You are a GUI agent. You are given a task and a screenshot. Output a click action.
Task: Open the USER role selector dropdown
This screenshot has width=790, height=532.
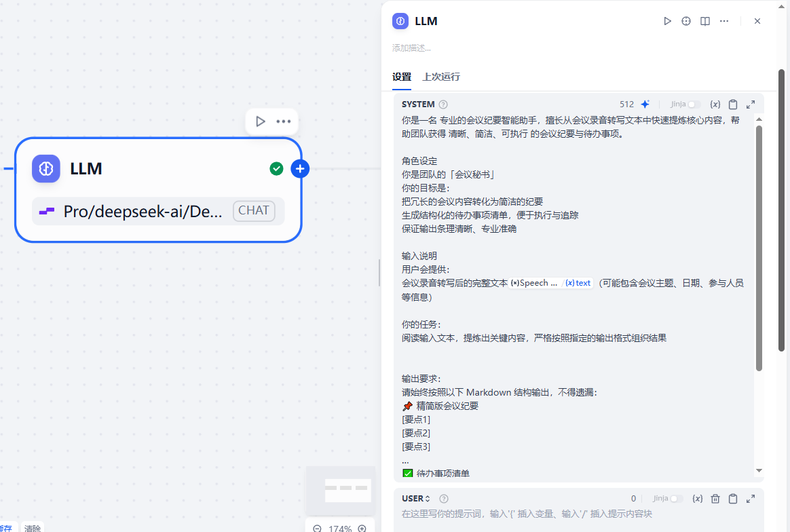pyautogui.click(x=416, y=499)
